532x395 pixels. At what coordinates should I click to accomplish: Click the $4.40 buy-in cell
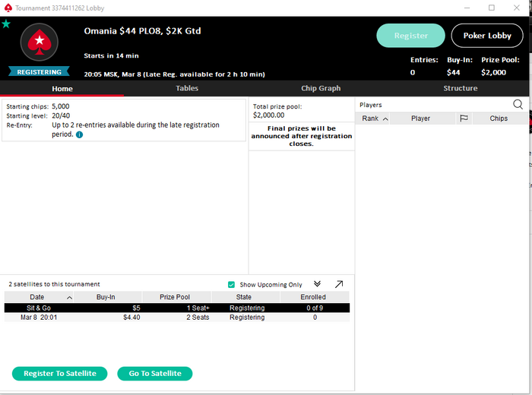pos(131,318)
